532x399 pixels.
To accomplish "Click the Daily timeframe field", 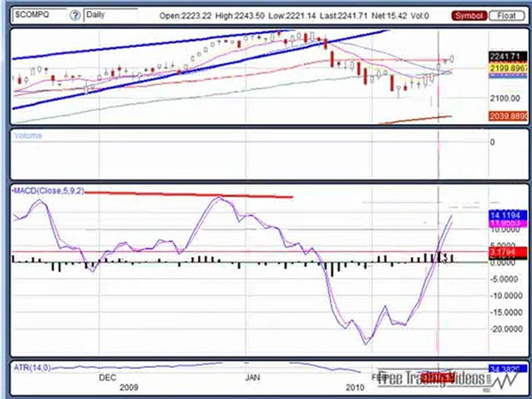I will point(111,15).
